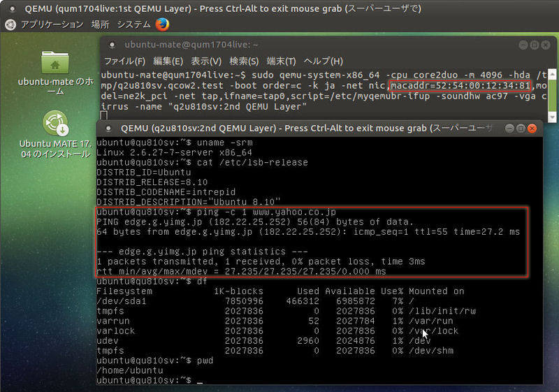Click the '1K-blocks' column header
Image resolution: width=559 pixels, height=392 pixels.
tap(238, 291)
